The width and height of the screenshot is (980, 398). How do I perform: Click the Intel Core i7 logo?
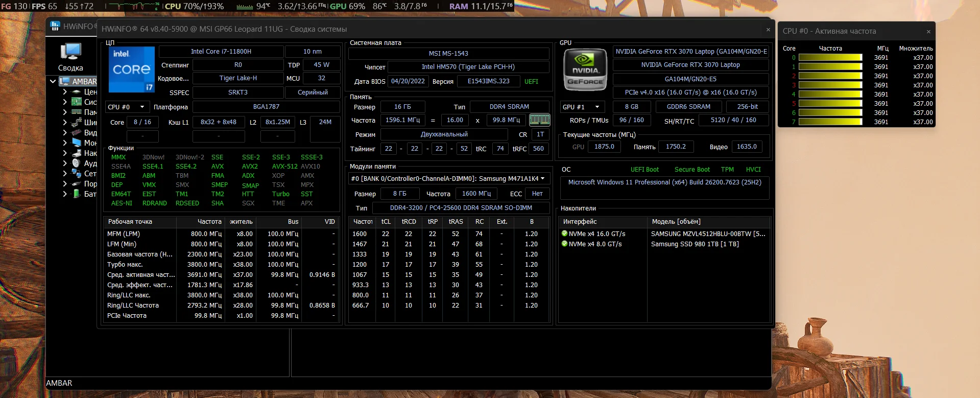coord(131,69)
